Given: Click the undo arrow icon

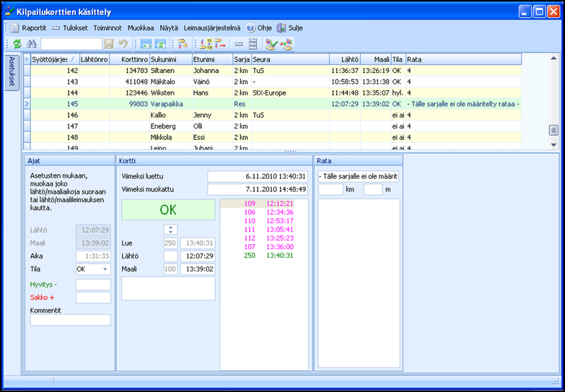Looking at the screenshot, I should point(123,44).
